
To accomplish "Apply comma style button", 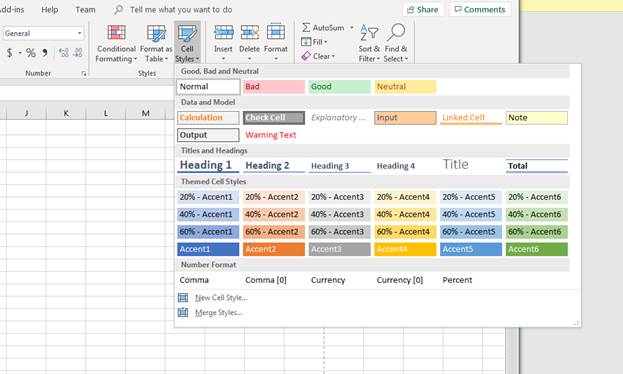I will pyautogui.click(x=45, y=52).
